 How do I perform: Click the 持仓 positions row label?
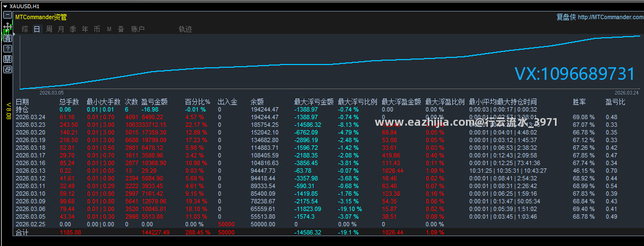[x=22, y=109]
